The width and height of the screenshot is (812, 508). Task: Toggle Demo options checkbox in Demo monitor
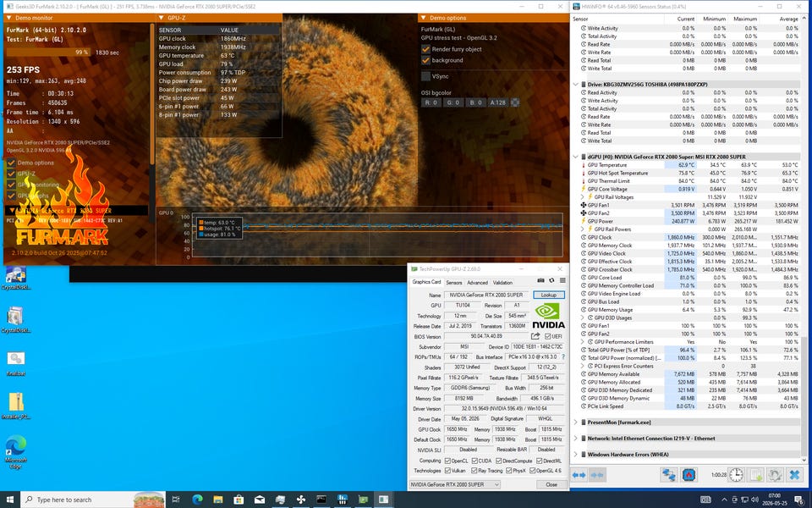coord(11,163)
